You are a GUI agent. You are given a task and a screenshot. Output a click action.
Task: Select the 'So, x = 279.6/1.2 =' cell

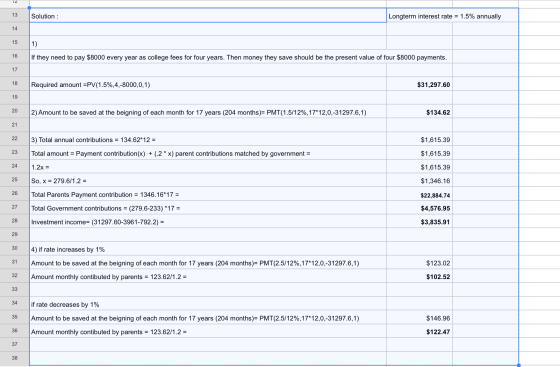coord(208,180)
